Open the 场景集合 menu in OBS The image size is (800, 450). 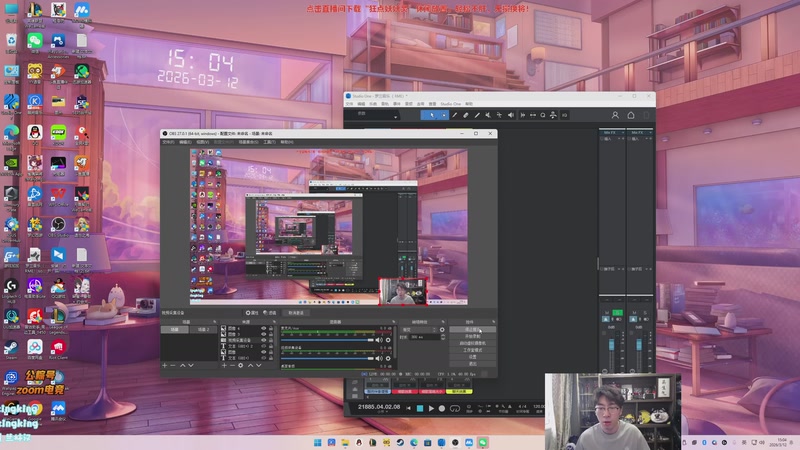point(248,142)
